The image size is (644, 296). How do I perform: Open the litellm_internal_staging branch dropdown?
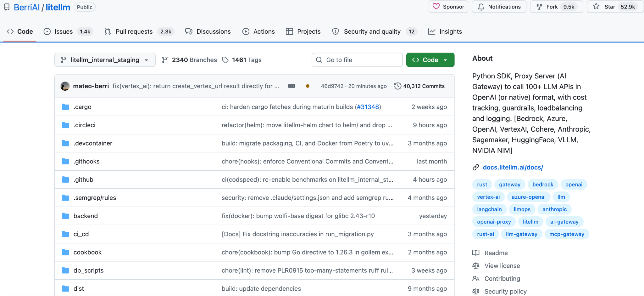(105, 60)
